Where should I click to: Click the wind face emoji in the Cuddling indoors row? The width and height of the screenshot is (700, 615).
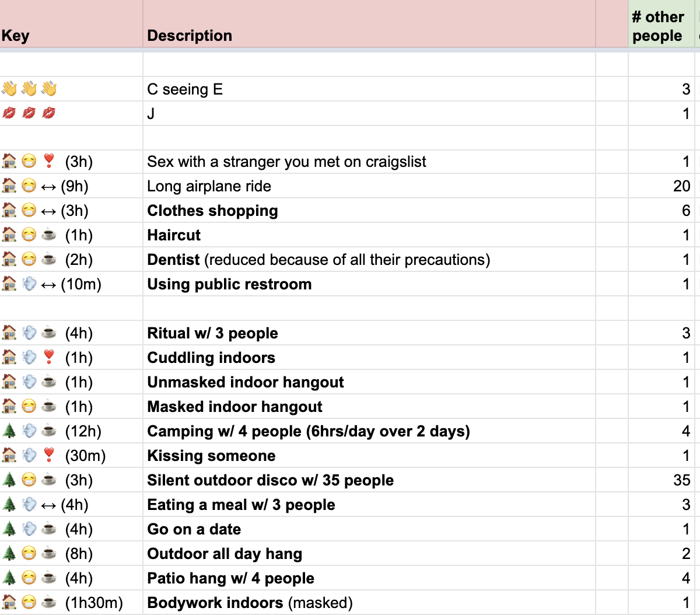28,358
